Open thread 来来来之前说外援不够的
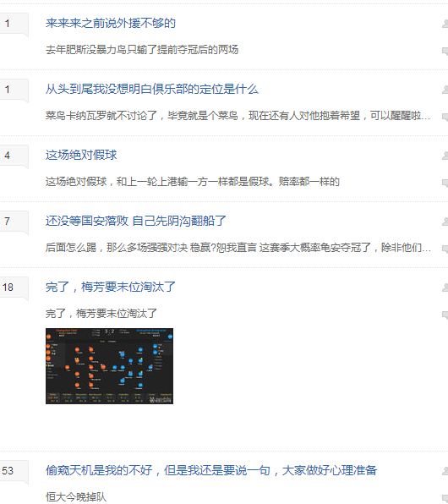 [x=111, y=23]
